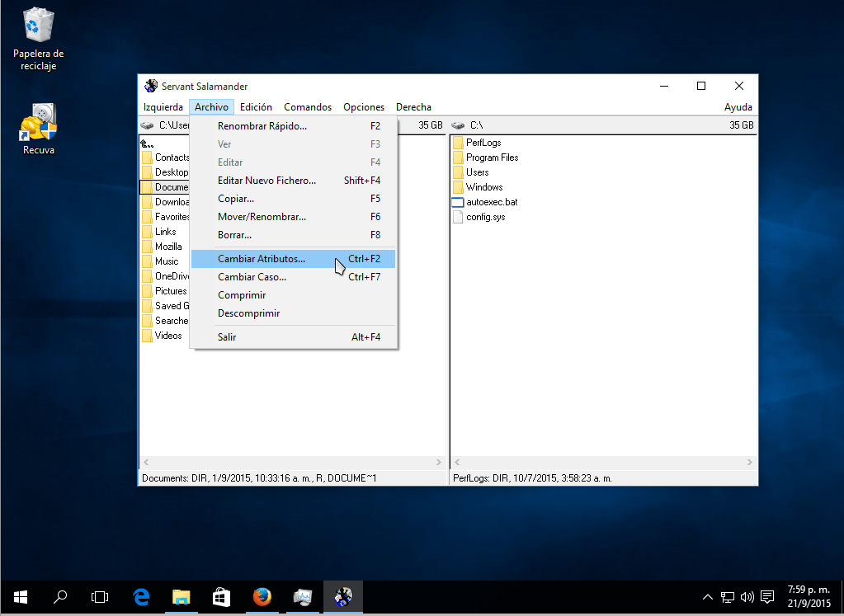Screen dimensions: 844x616
Task: Choose Borrar... from the Archivo menu
Action: click(x=294, y=235)
